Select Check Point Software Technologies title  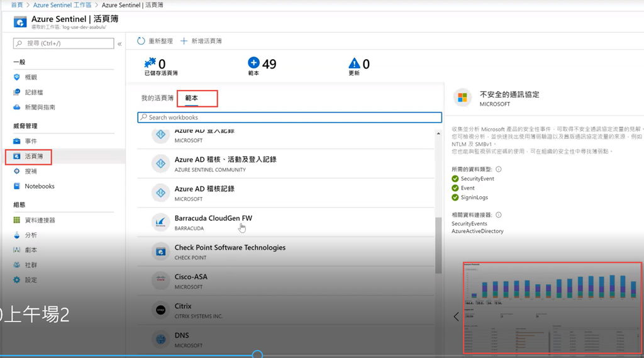230,247
